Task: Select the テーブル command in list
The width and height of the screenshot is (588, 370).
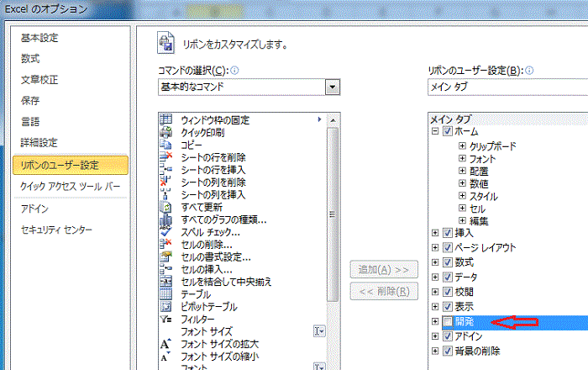Action: pyautogui.click(x=197, y=294)
